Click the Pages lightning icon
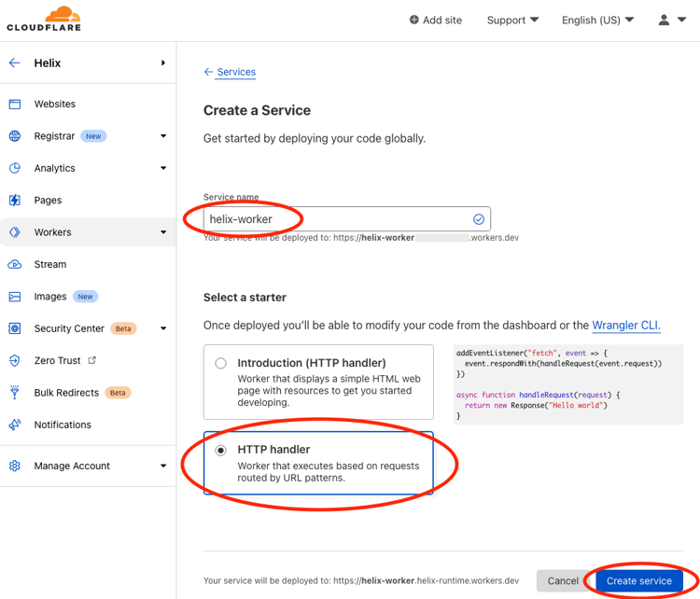Screen dimensions: 700x599 pyautogui.click(x=15, y=201)
